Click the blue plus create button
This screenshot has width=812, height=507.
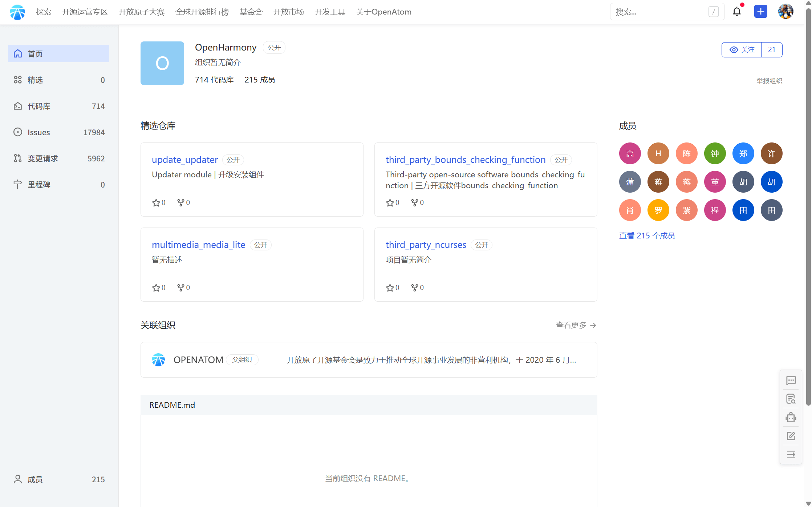(761, 12)
